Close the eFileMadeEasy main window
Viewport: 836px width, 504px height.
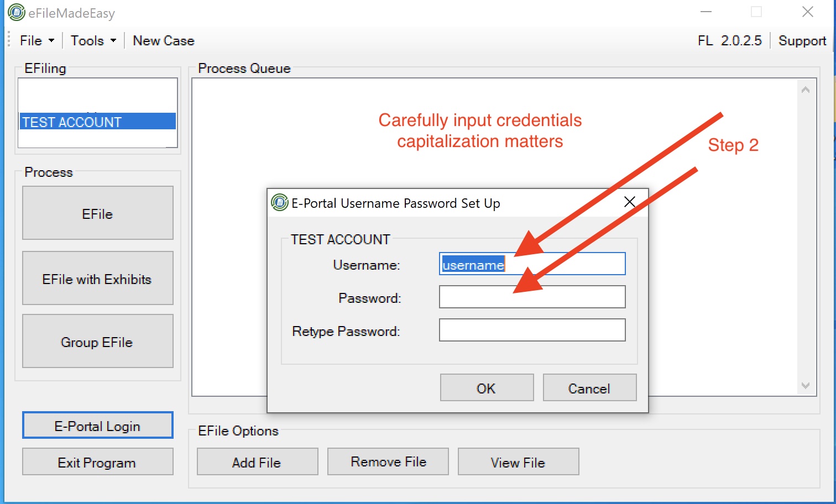(808, 12)
